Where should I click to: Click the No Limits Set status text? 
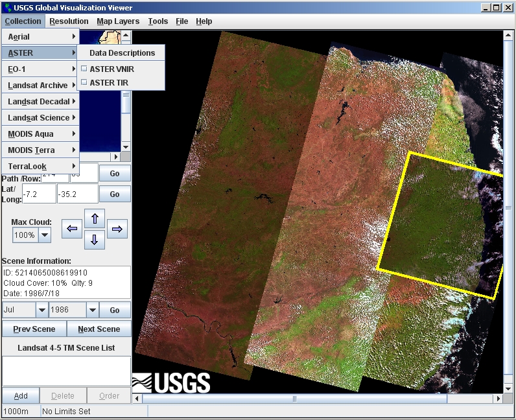(x=66, y=411)
